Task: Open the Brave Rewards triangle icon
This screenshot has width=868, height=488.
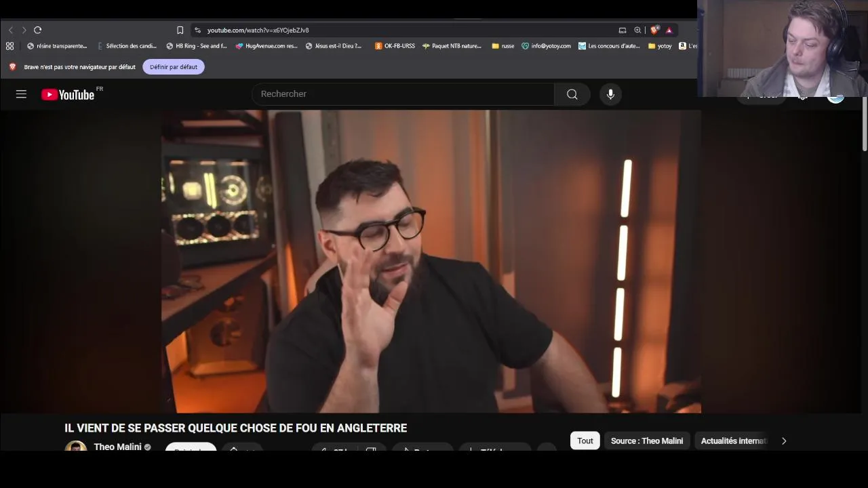Action: click(669, 30)
